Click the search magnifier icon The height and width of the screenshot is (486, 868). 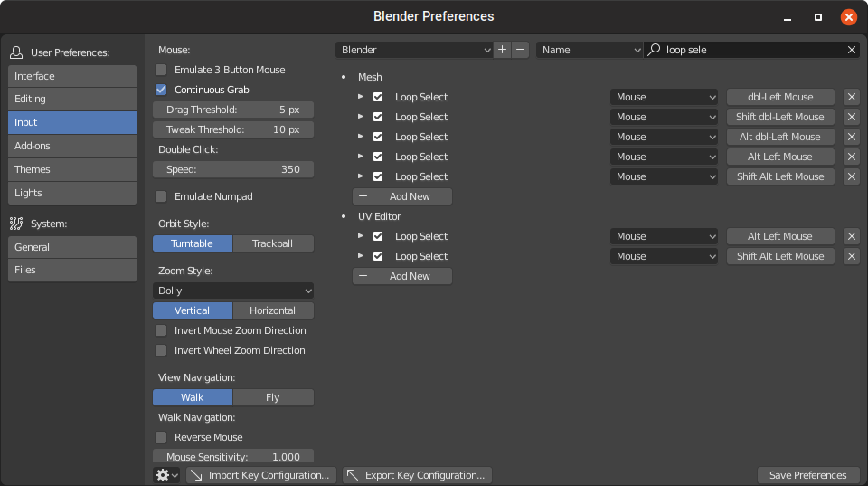[x=655, y=50]
